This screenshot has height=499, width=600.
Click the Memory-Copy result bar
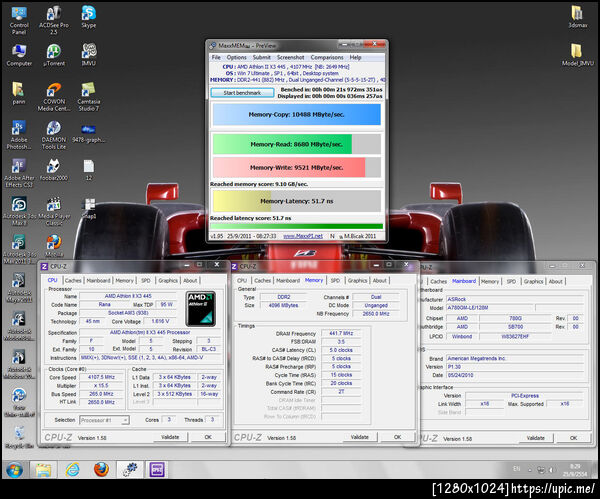tap(297, 114)
